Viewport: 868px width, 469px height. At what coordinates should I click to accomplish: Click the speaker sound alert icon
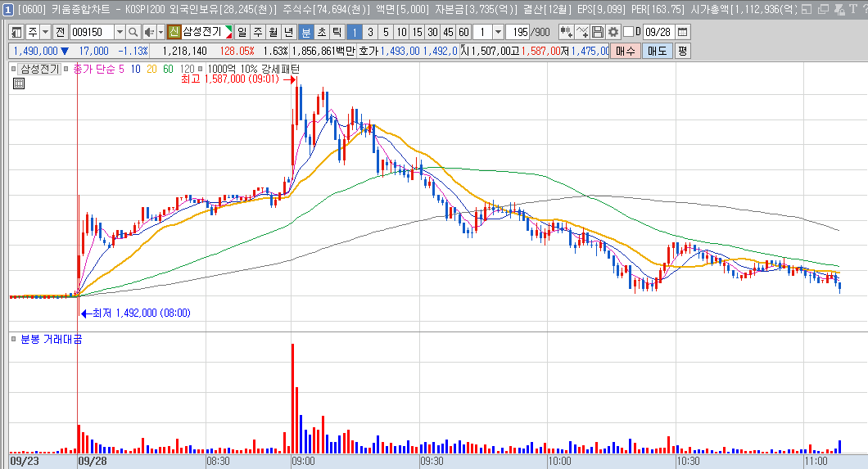point(150,32)
